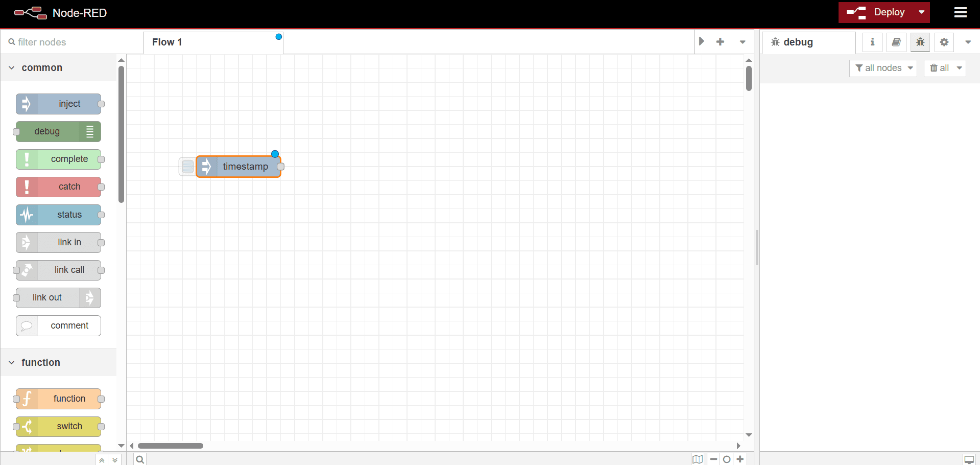Select the inject palette node

pos(59,104)
